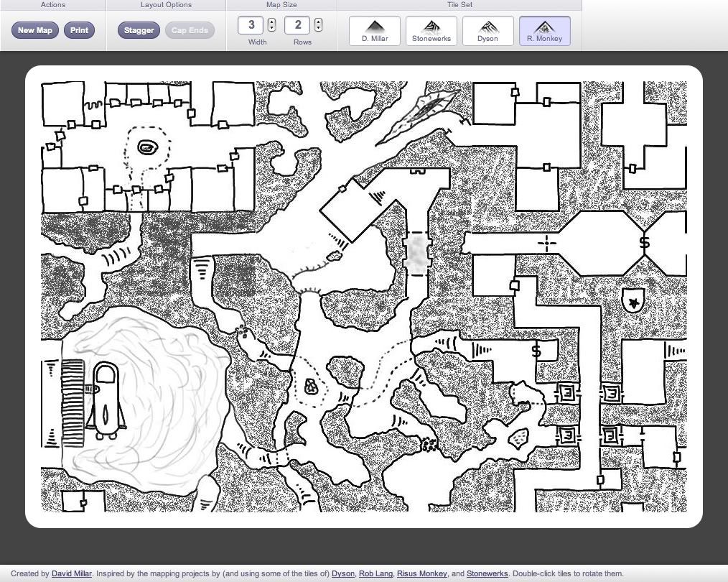The height and width of the screenshot is (582, 728).
Task: Choose the Stonewerks tile set
Action: click(431, 31)
